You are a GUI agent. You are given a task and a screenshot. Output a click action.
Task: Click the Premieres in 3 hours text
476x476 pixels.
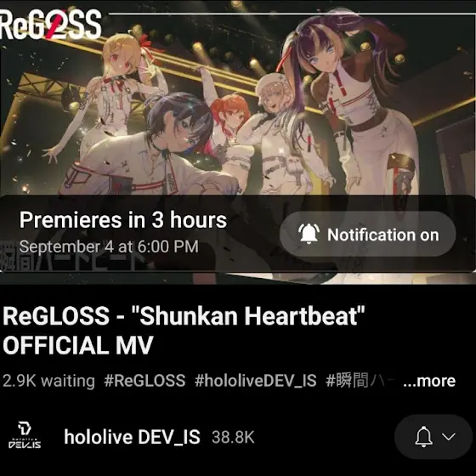[123, 219]
